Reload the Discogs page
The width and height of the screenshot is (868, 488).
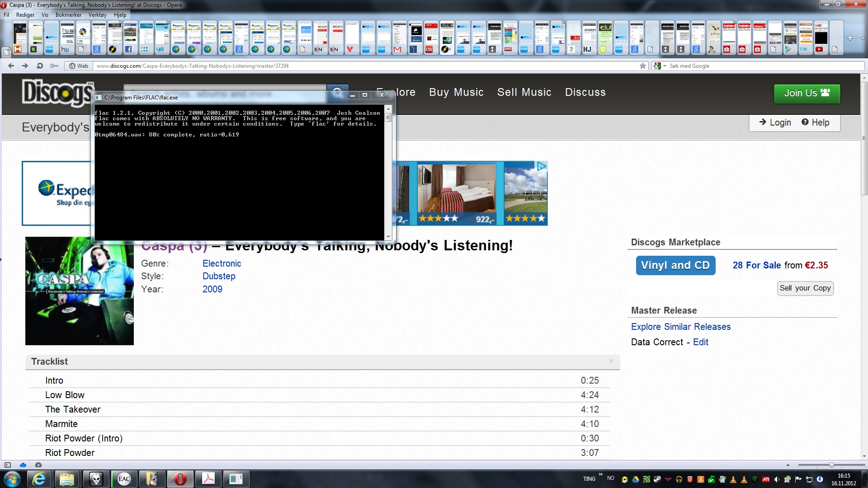coord(40,66)
